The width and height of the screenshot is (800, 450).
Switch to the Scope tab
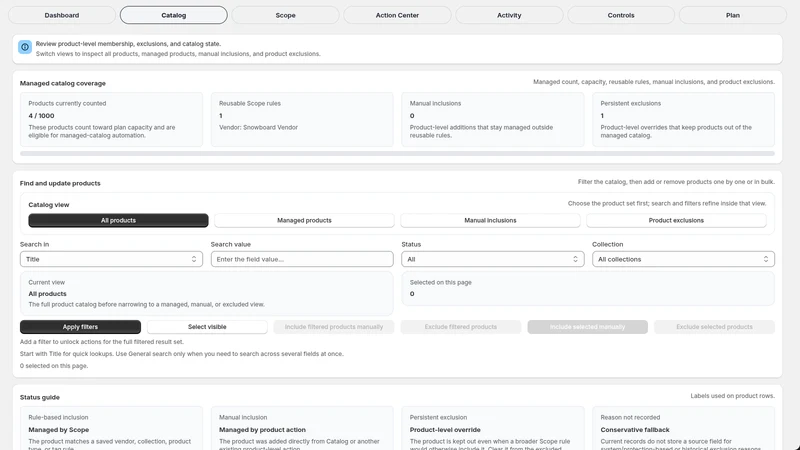tap(285, 15)
